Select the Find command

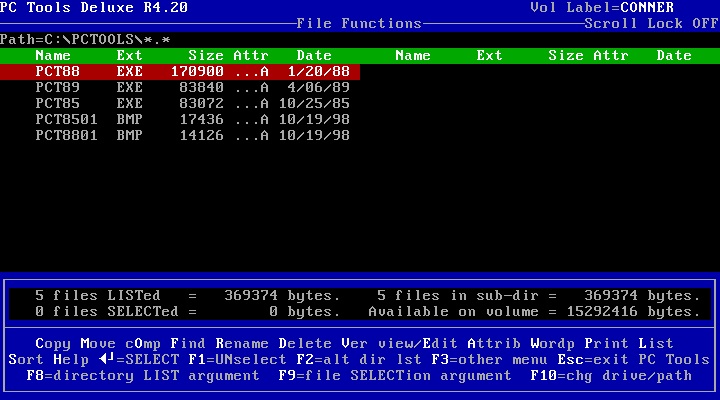coord(188,344)
